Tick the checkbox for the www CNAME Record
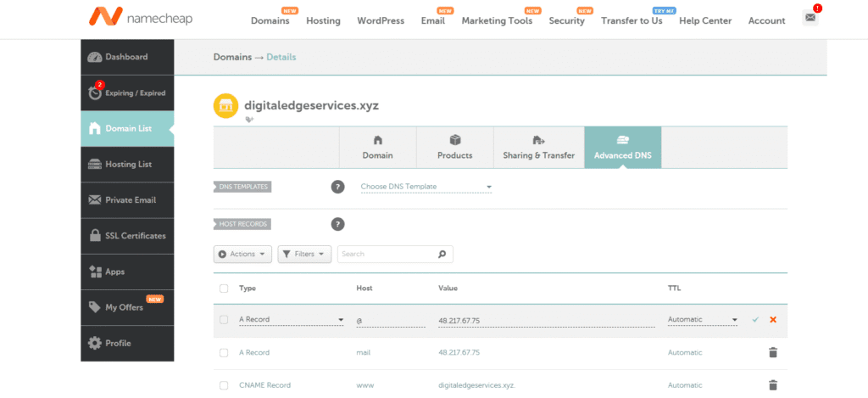This screenshot has width=868, height=398. pyautogui.click(x=224, y=385)
